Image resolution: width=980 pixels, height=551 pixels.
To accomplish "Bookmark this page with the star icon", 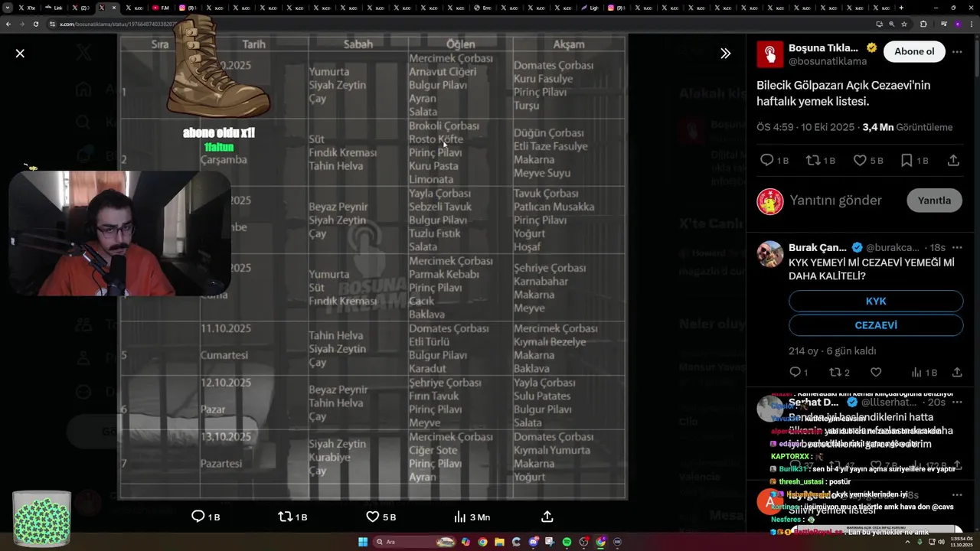I will coord(903,24).
